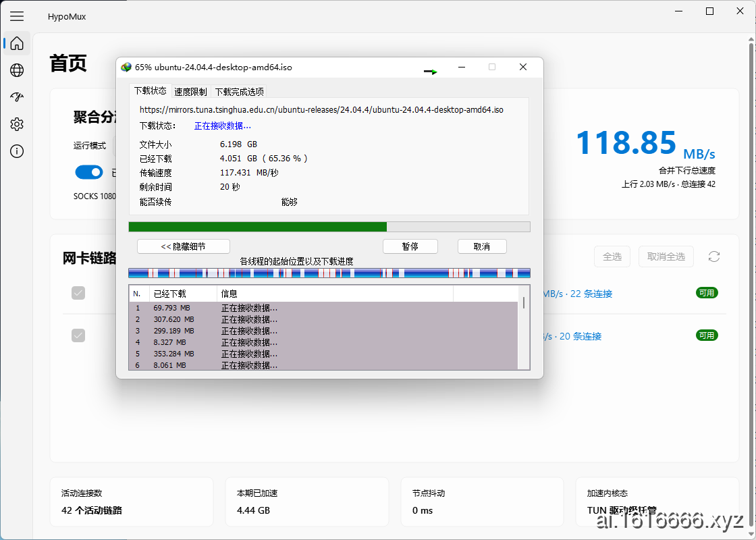Select thread row 4 with 8.327 MB

coord(323,342)
